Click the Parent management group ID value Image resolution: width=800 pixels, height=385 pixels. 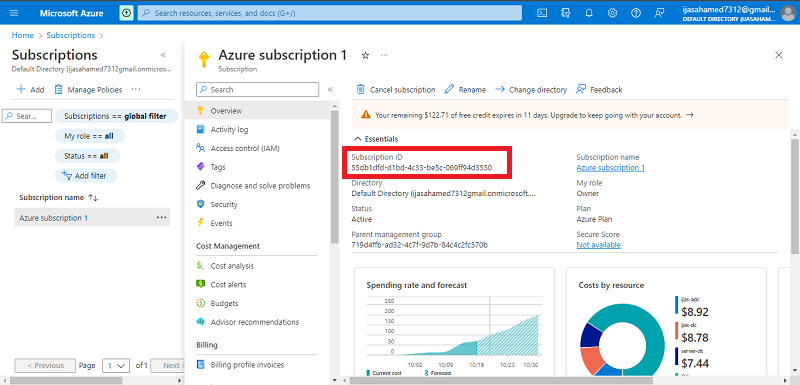[419, 245]
